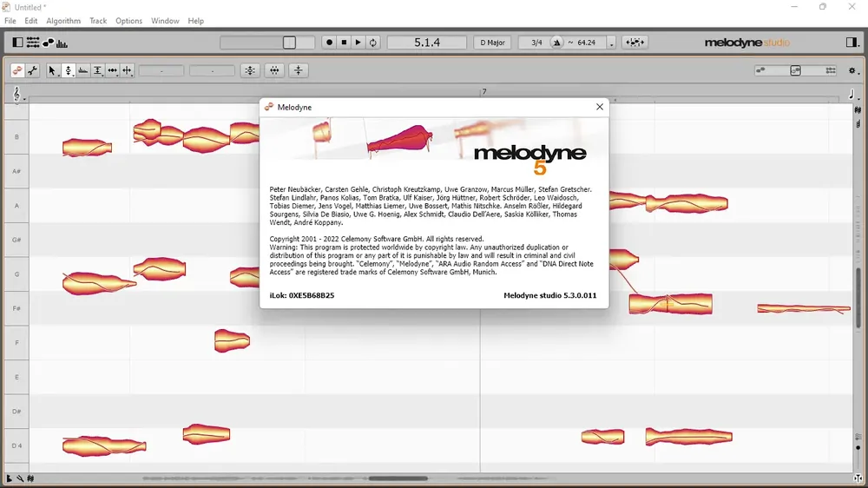Viewport: 868px width, 488px height.
Task: Toggle cycle loop mode
Action: [373, 42]
